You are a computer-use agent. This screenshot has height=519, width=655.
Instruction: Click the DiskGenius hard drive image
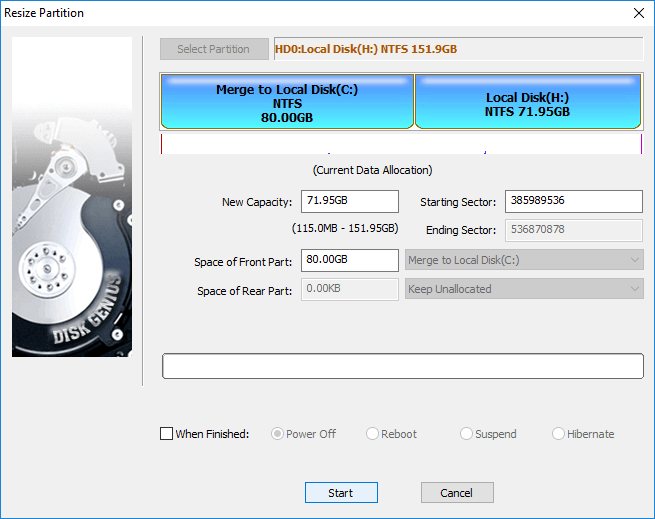click(x=72, y=197)
